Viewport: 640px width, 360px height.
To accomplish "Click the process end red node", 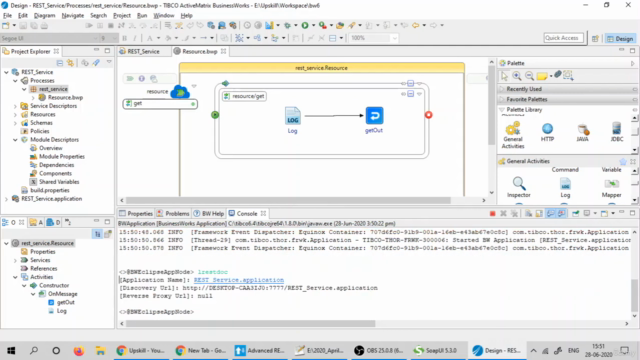I will 428,115.
